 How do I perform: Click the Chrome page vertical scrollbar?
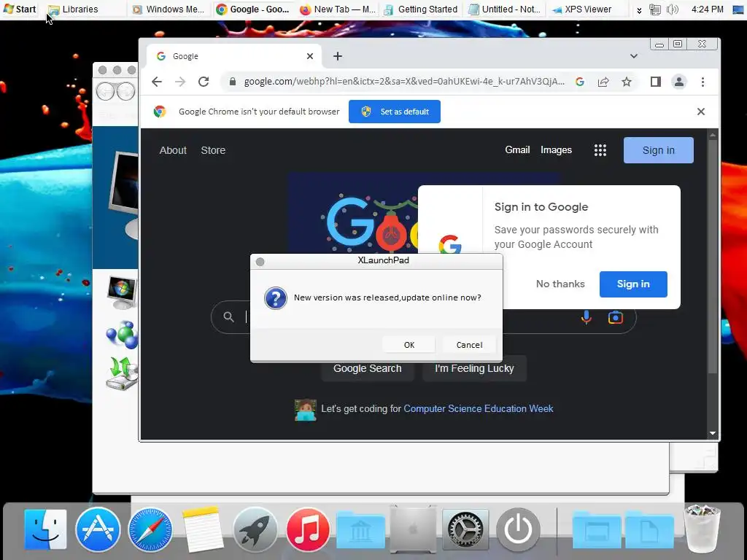(713, 257)
